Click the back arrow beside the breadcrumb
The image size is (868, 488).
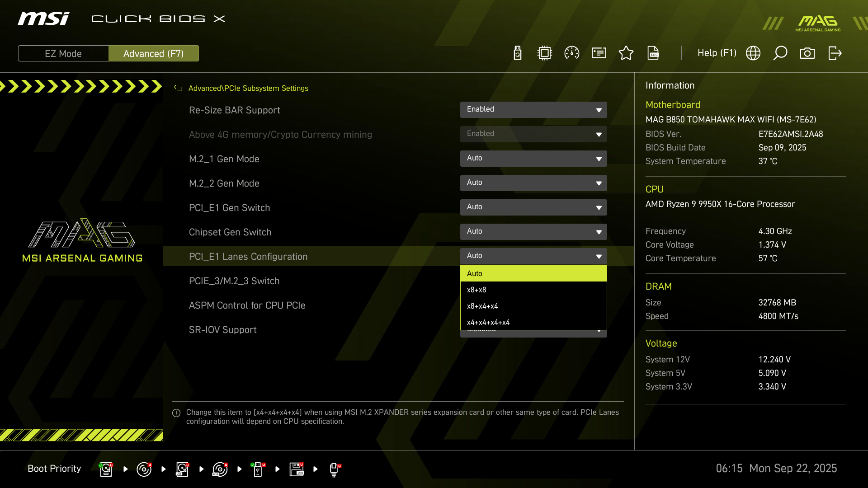tap(178, 89)
